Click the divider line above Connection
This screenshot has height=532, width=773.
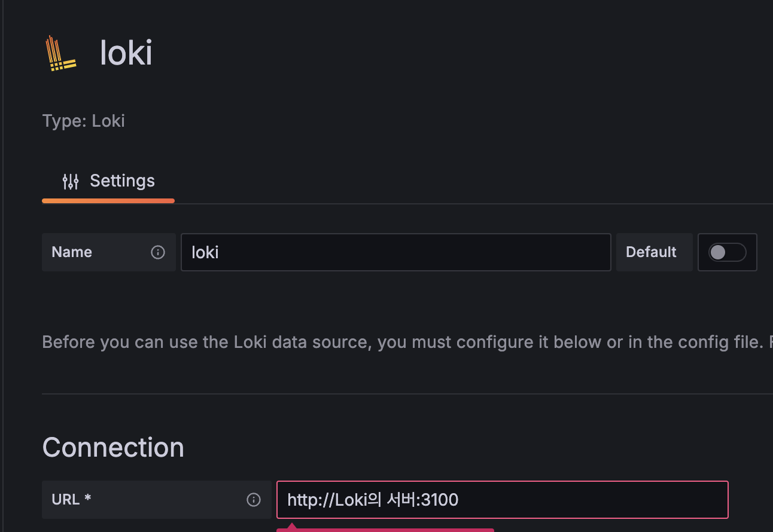click(407, 394)
